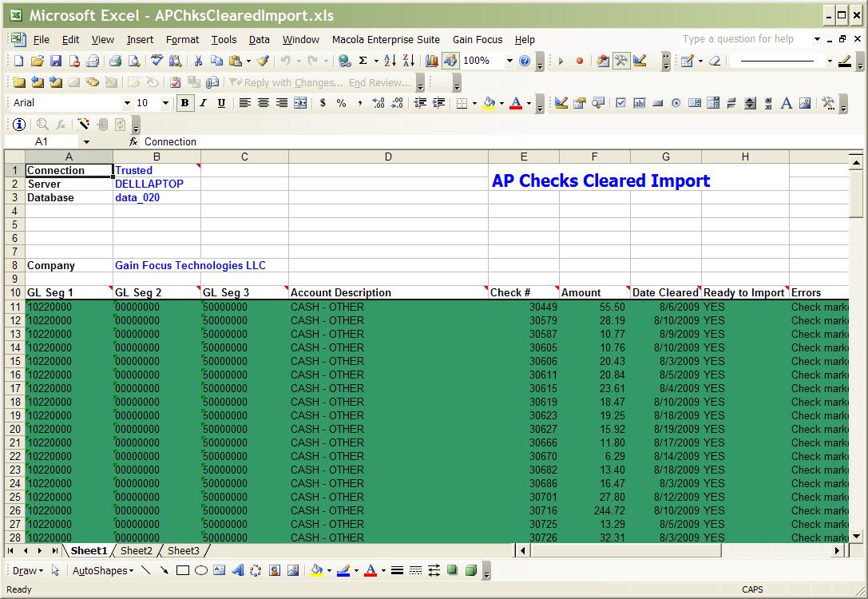The height and width of the screenshot is (599, 868).
Task: Select the Oval drawing tool
Action: tap(201, 570)
